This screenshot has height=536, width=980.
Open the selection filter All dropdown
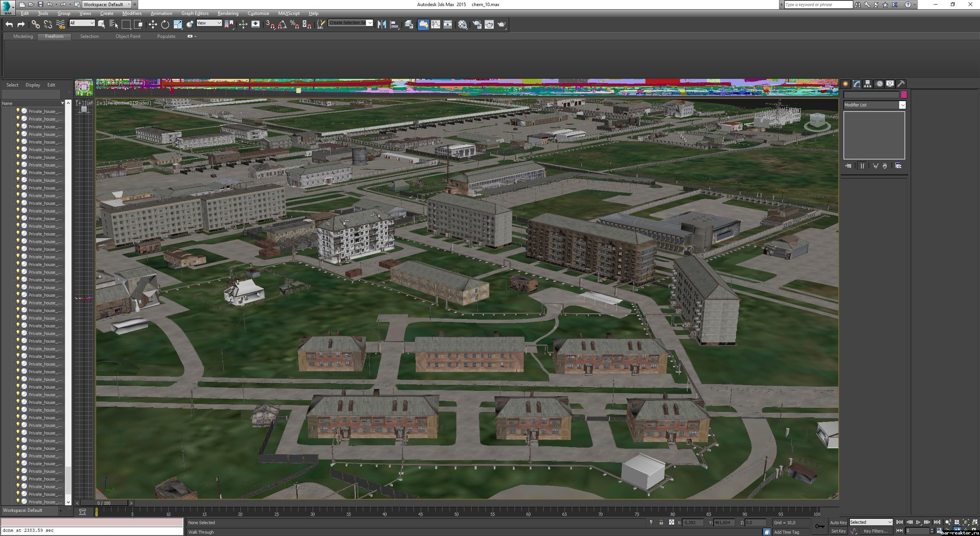click(82, 23)
